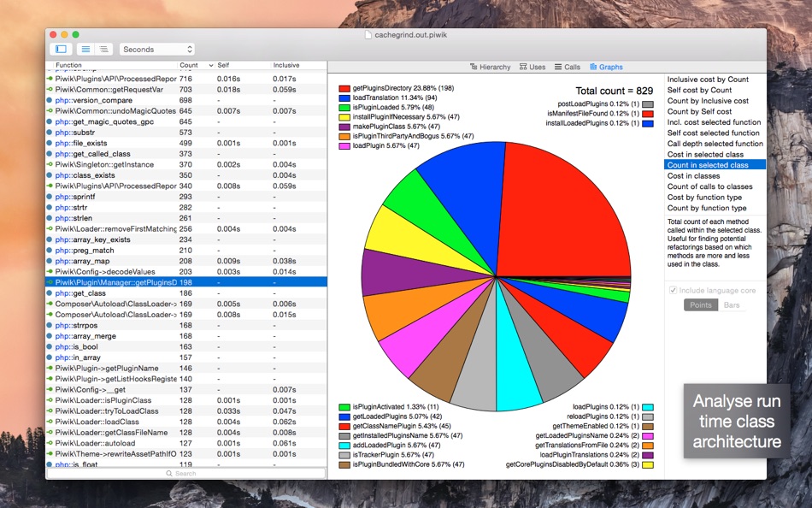Select the php::version_compare row

click(x=186, y=100)
